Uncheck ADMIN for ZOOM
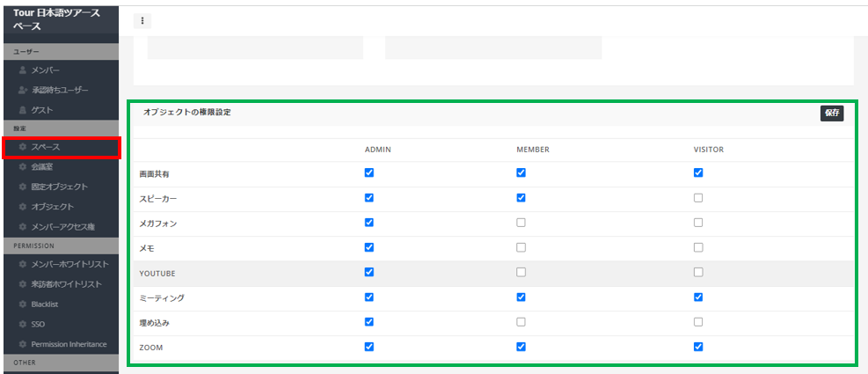 pos(369,347)
